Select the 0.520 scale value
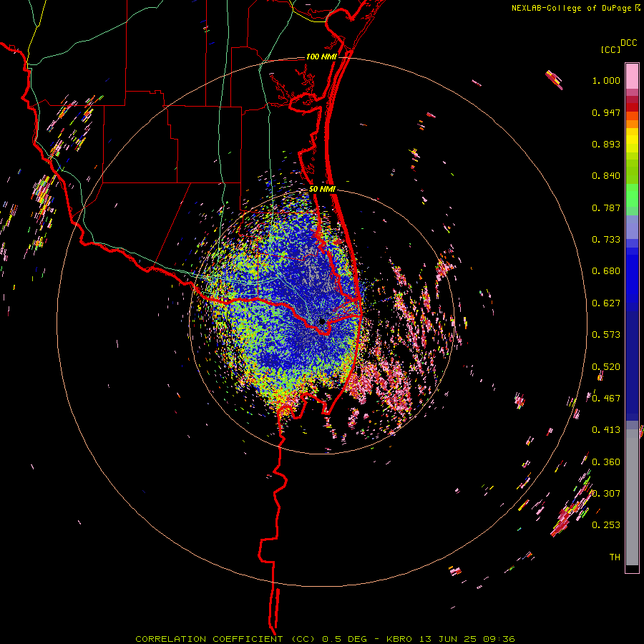Viewport: 644px width, 644px height. (606, 366)
